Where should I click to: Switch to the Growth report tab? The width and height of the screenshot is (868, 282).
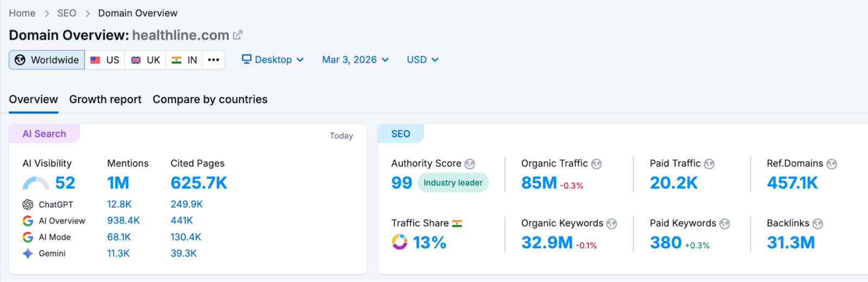tap(105, 99)
